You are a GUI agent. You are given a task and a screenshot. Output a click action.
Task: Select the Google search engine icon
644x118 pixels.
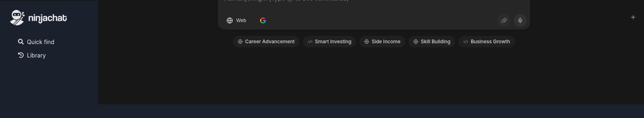pos(263,21)
